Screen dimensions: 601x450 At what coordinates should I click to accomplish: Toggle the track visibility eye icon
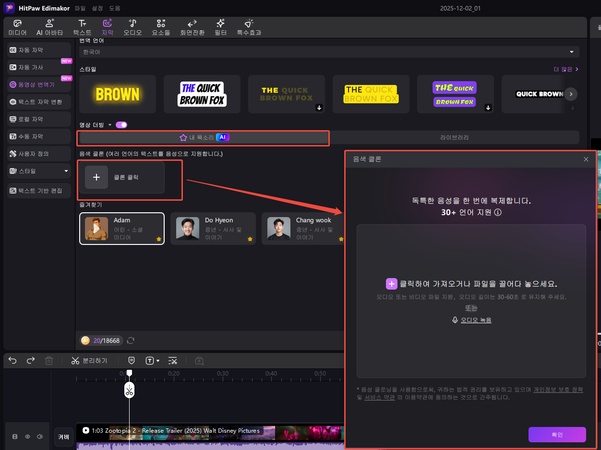pos(28,436)
